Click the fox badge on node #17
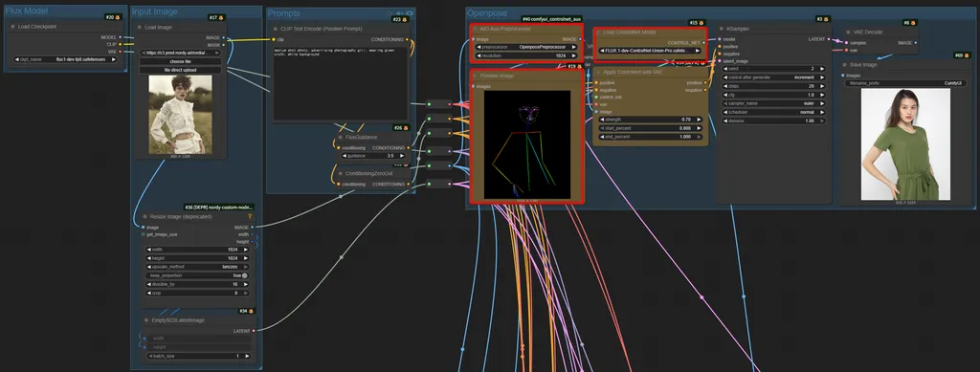The height and width of the screenshot is (372, 980). (221, 17)
